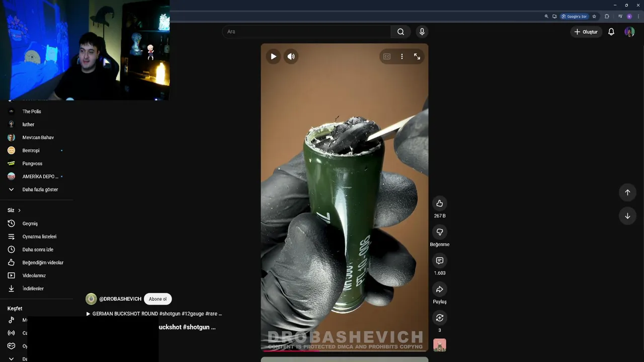
Task: Open comments for the Shorts video
Action: (x=440, y=260)
